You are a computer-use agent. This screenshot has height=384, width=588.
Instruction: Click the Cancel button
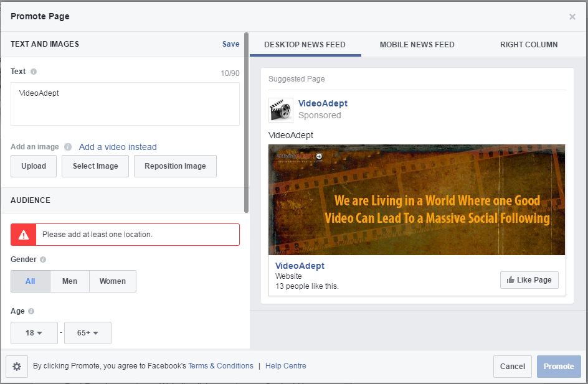(x=512, y=367)
